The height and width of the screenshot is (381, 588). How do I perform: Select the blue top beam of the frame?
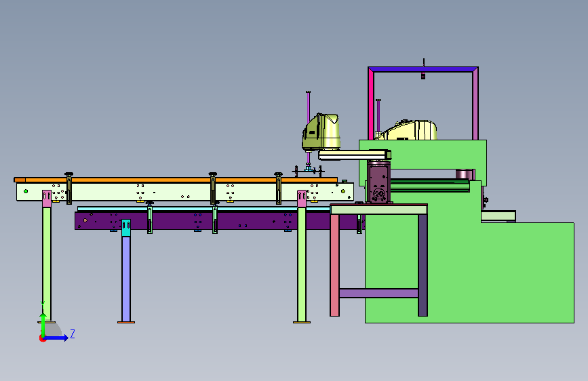[x=423, y=69]
